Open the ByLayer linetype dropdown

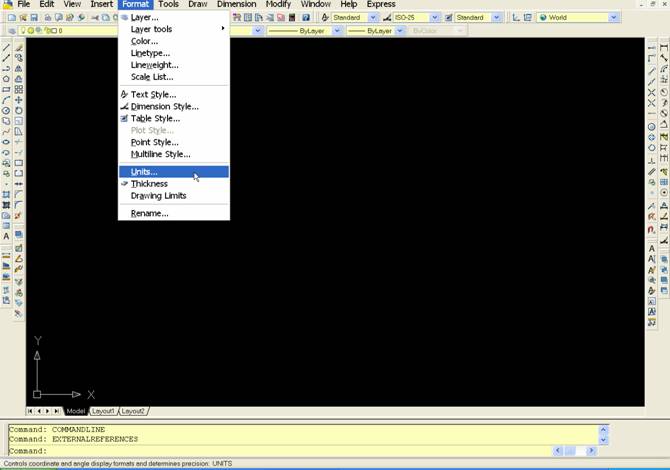pyautogui.click(x=337, y=31)
